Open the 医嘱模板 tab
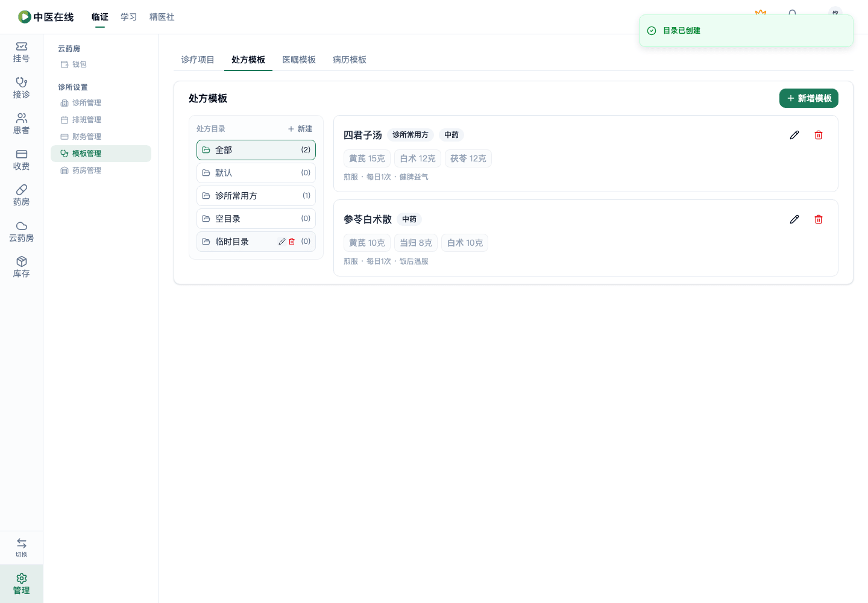The image size is (868, 603). [299, 60]
